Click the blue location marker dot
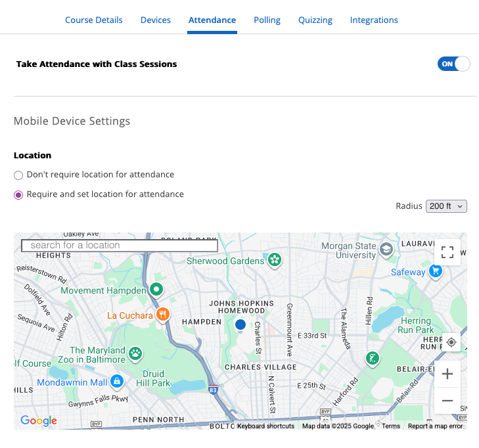Screen dimensions: 479x448 240,325
